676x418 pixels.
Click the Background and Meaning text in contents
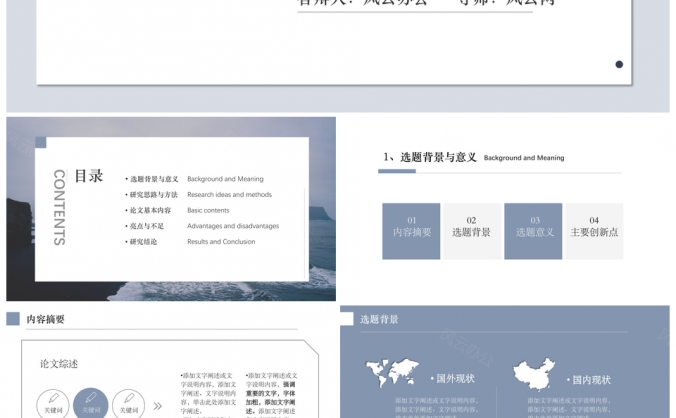point(225,179)
